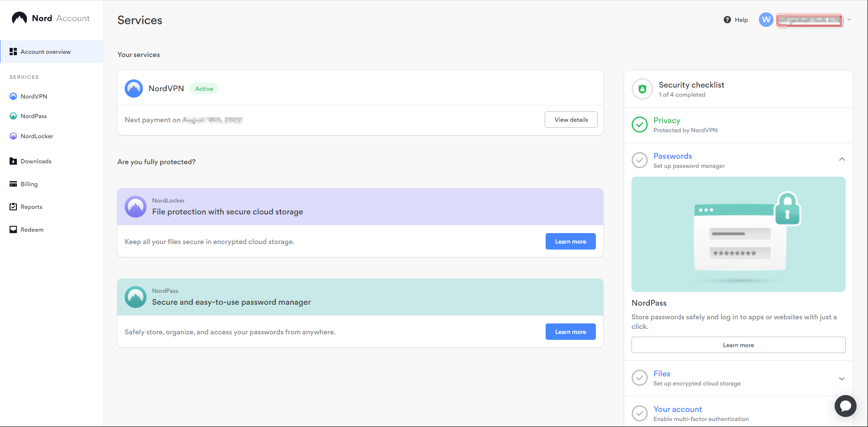Click the Downloads icon in the sidebar
Image resolution: width=868 pixels, height=427 pixels.
pos(13,161)
